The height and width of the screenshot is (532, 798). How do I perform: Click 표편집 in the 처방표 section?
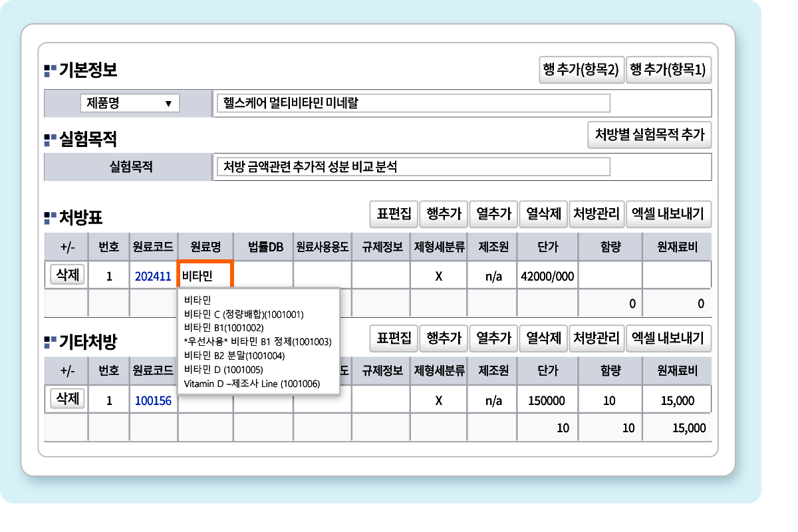(394, 213)
